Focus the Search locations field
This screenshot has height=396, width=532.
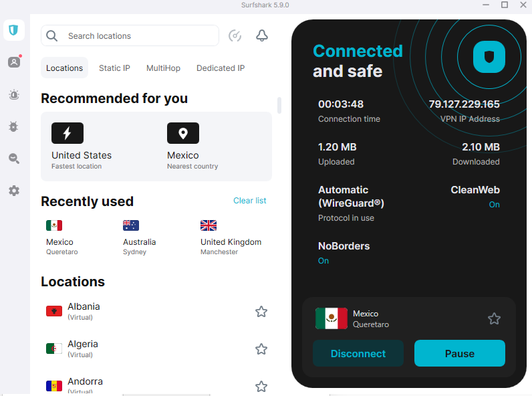coord(130,35)
